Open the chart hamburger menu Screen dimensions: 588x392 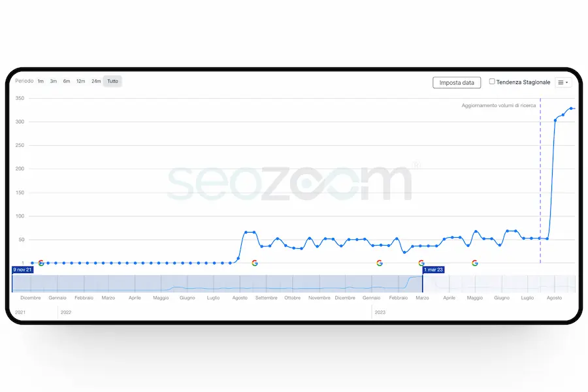coord(563,82)
